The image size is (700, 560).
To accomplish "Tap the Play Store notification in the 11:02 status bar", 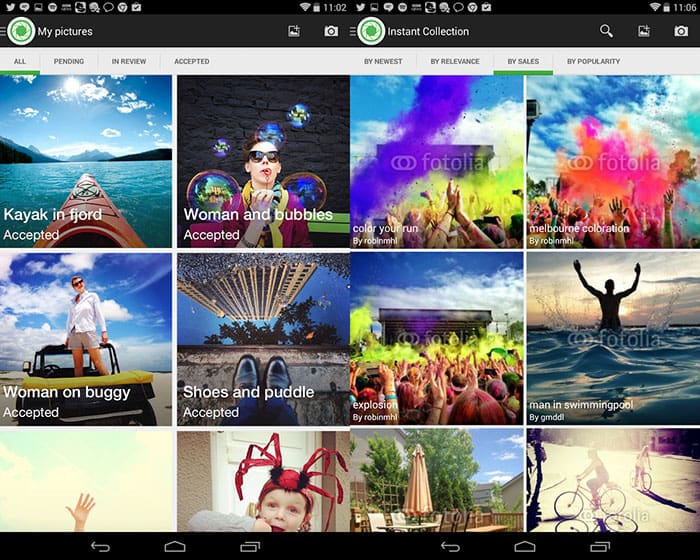I will (x=137, y=7).
